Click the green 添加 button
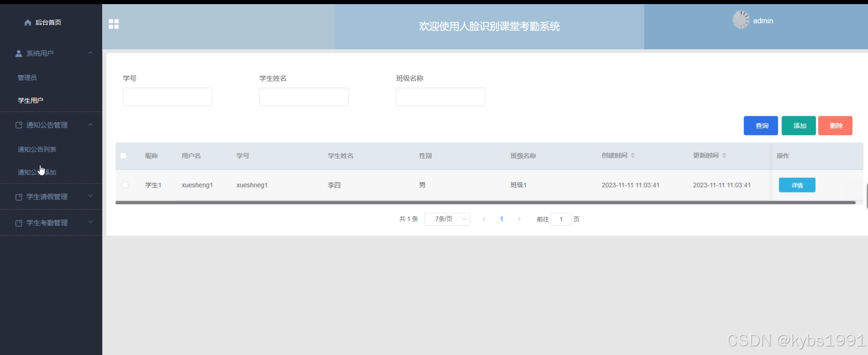The height and width of the screenshot is (355, 868). click(799, 125)
